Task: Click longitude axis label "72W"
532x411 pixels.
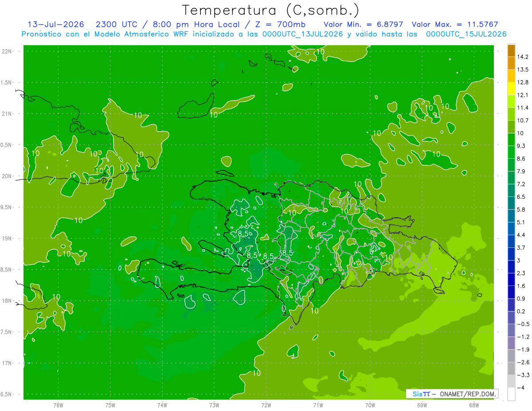Action: [x=266, y=405]
